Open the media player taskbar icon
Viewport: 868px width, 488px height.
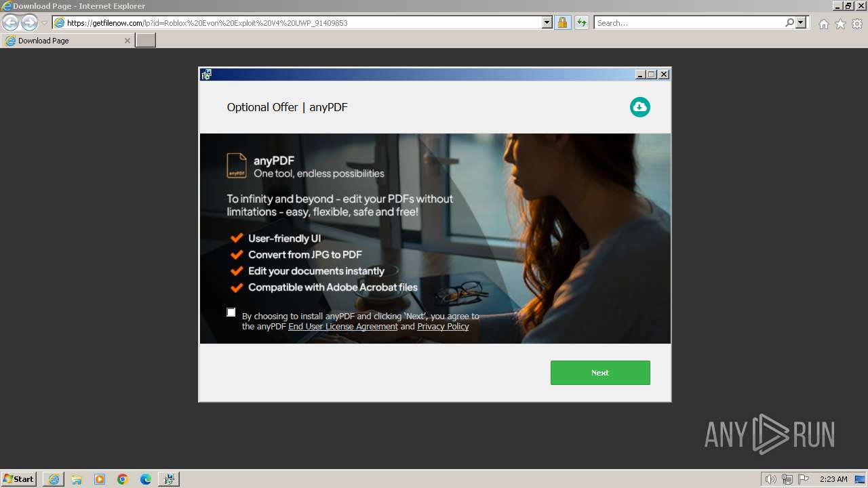(x=100, y=479)
